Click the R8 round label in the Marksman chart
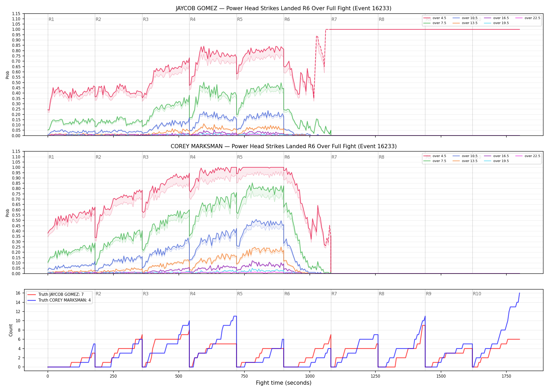The image size is (549, 392). [381, 157]
